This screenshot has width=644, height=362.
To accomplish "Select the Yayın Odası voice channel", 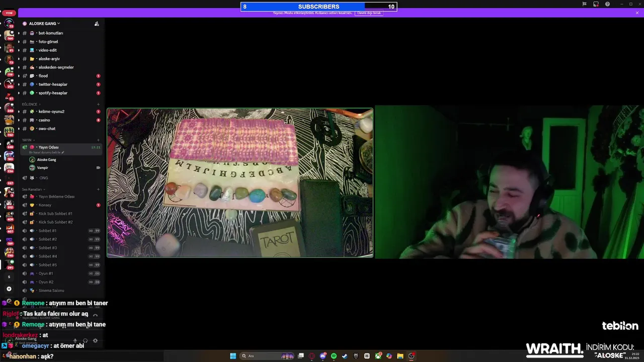I will pos(60,149).
